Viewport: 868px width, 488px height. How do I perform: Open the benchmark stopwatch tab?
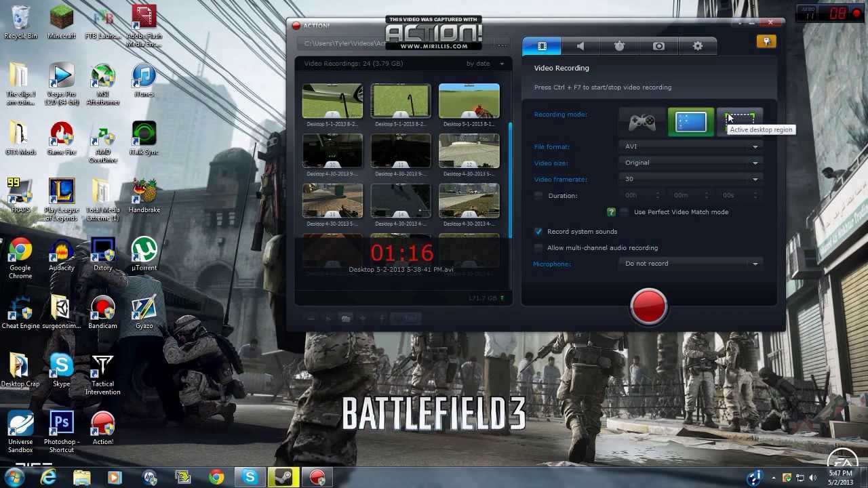619,46
